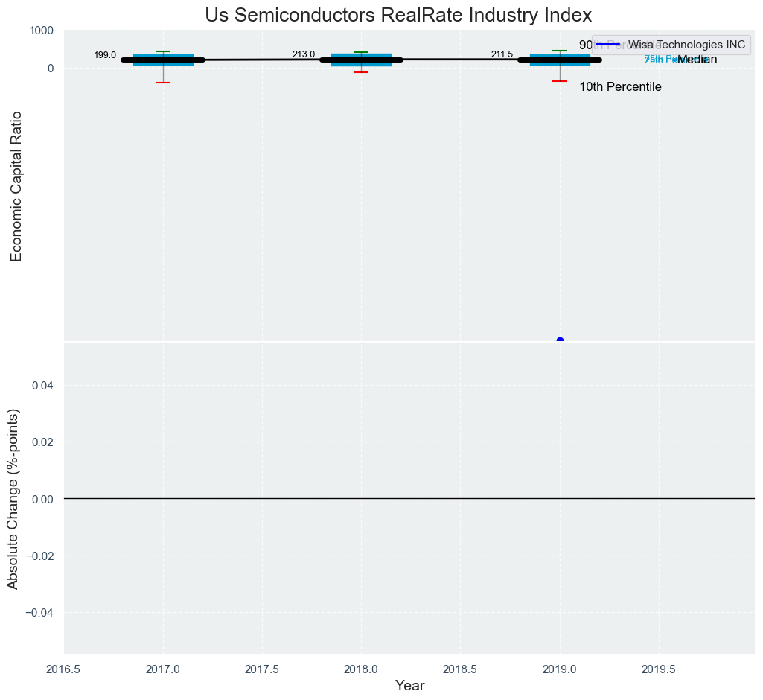Click the median value label 199.0

105,55
